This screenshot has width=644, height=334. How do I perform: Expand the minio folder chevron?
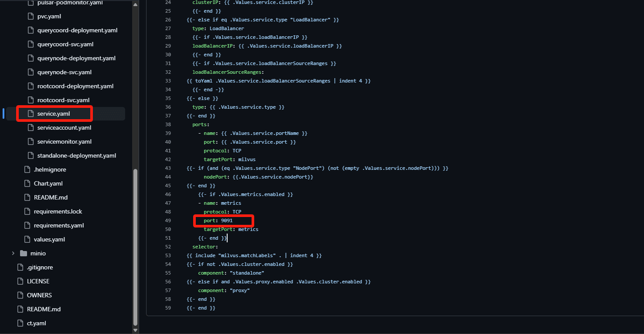point(13,253)
